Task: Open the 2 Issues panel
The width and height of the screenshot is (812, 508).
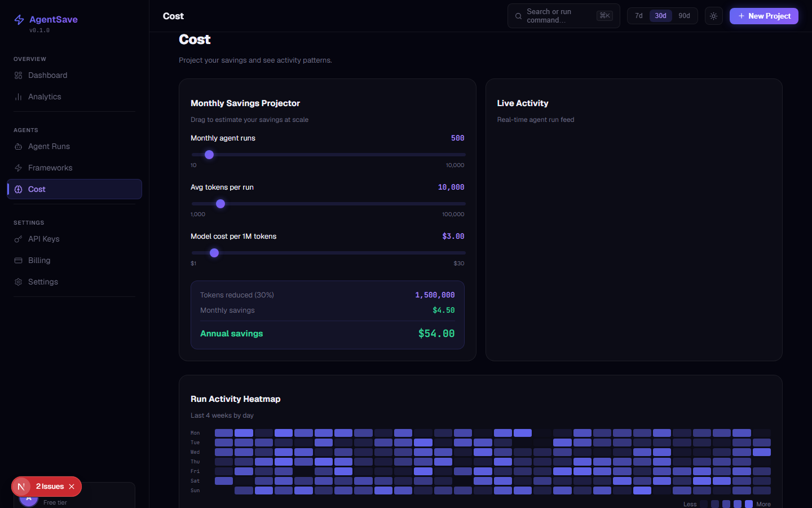Action: point(50,487)
